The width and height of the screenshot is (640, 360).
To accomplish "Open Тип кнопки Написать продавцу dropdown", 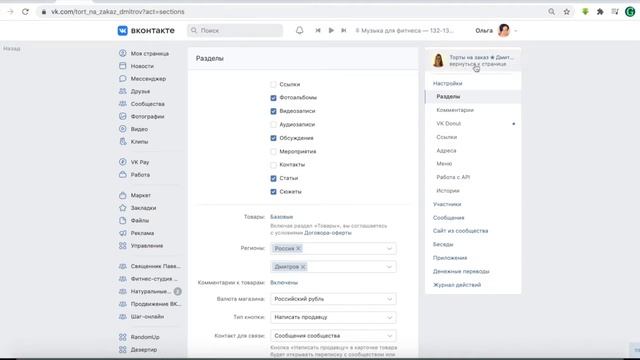I will pos(333,317).
